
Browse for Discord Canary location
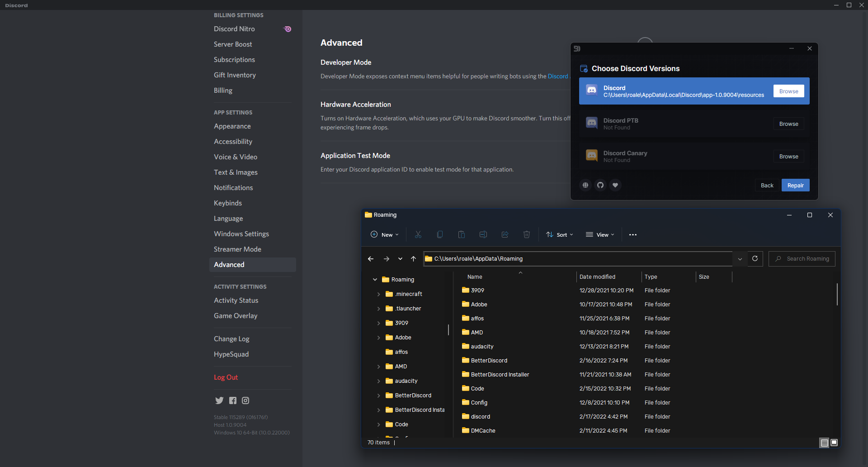point(788,156)
